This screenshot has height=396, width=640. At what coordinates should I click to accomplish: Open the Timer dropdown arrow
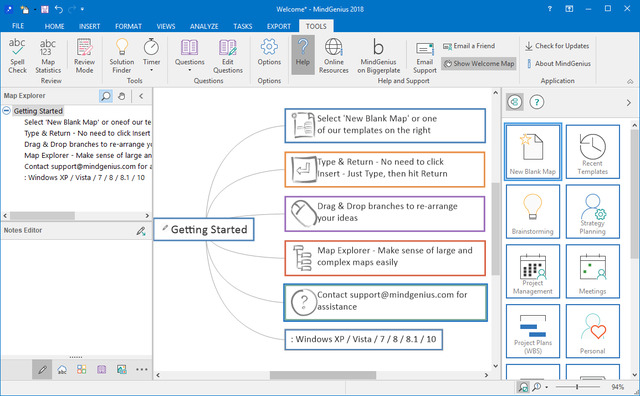pyautogui.click(x=151, y=70)
